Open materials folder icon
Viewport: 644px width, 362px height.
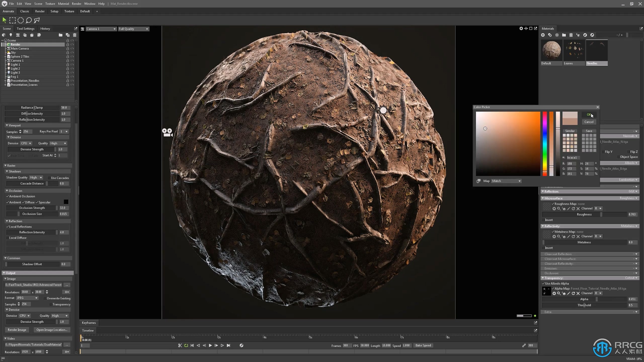(x=564, y=35)
